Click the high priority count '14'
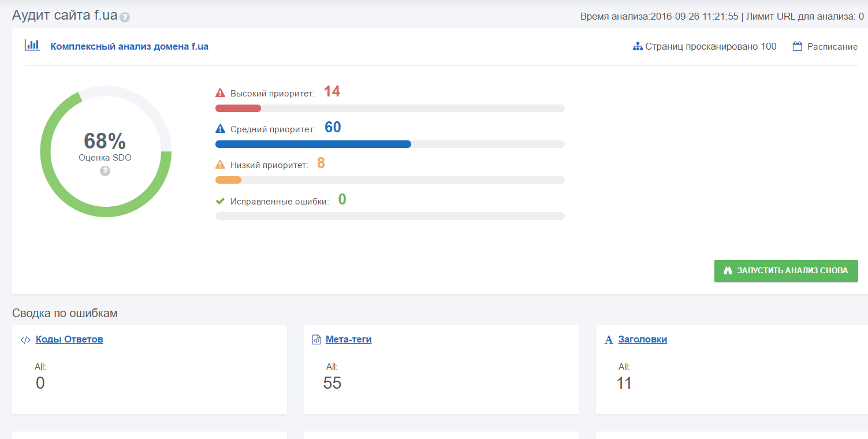The height and width of the screenshot is (439, 868). [332, 91]
